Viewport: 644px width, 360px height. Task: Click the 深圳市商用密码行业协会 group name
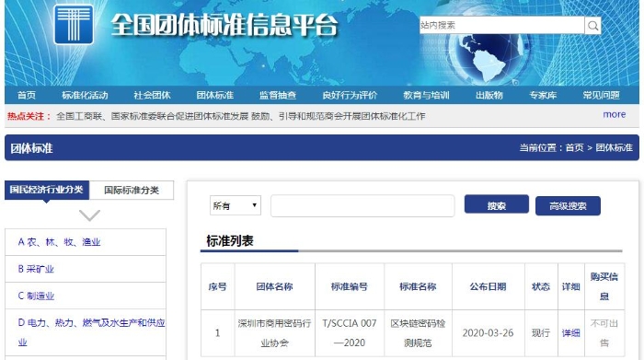pos(274,333)
